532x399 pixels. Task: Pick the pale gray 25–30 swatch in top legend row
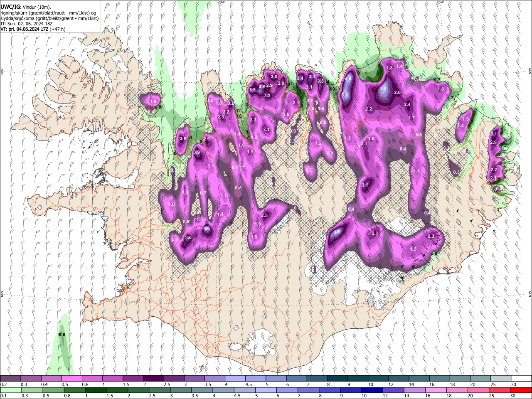(x=500, y=379)
